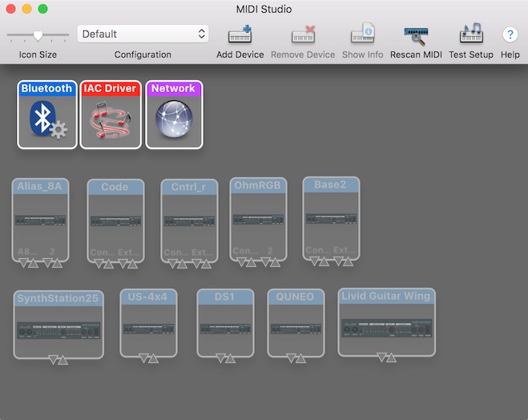Open Help with question mark button
Viewport: 528px width, 420px height.
pyautogui.click(x=510, y=34)
